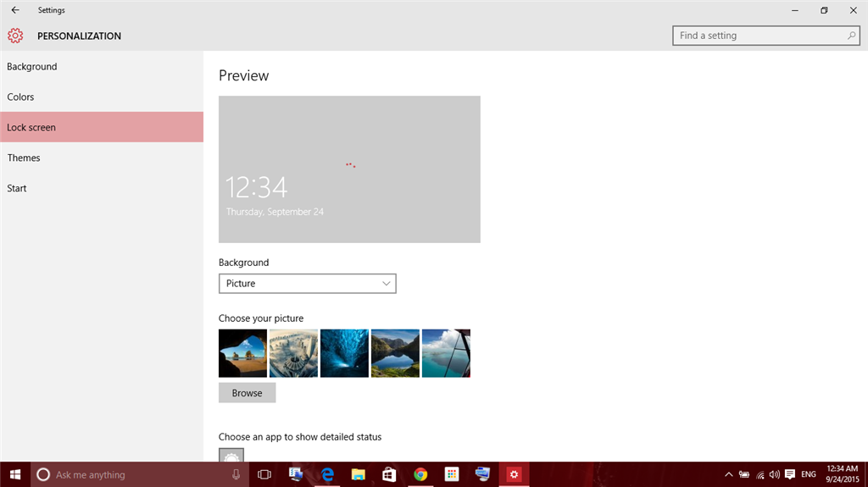
Task: Select the Lock screen section
Action: [x=102, y=127]
